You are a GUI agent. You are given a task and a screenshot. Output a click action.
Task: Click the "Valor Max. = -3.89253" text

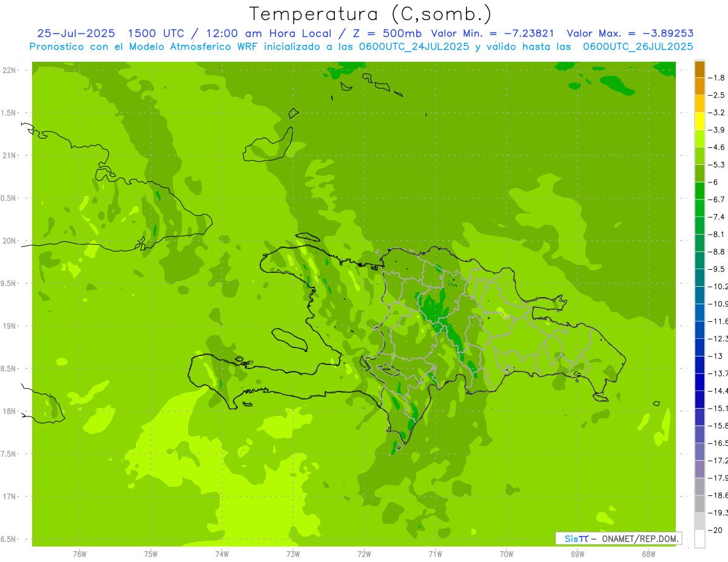click(x=629, y=33)
